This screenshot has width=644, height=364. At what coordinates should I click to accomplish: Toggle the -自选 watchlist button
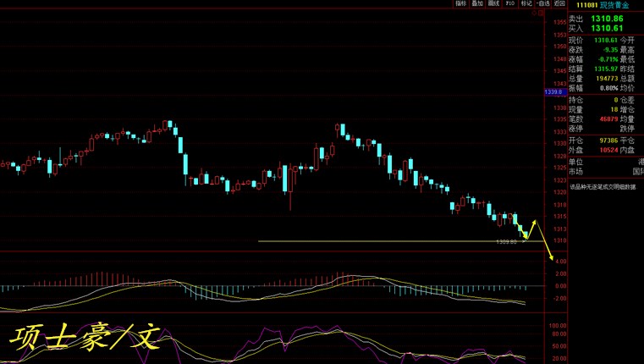click(542, 3)
